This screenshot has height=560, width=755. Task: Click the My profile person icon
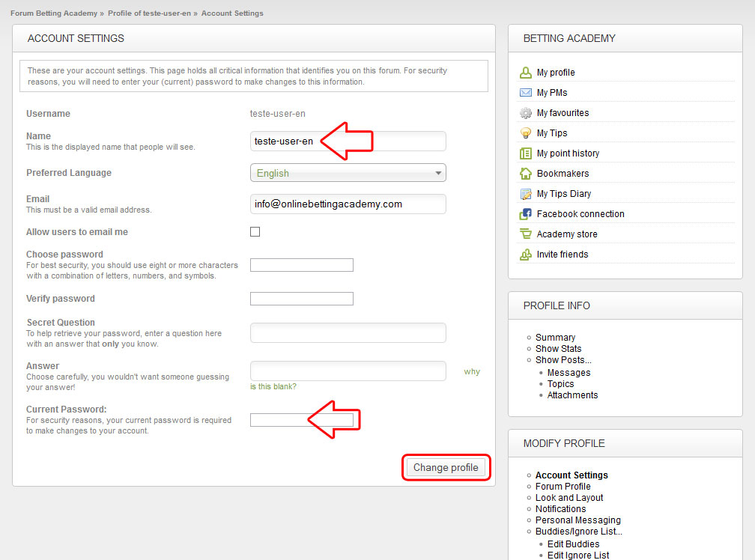pos(526,73)
